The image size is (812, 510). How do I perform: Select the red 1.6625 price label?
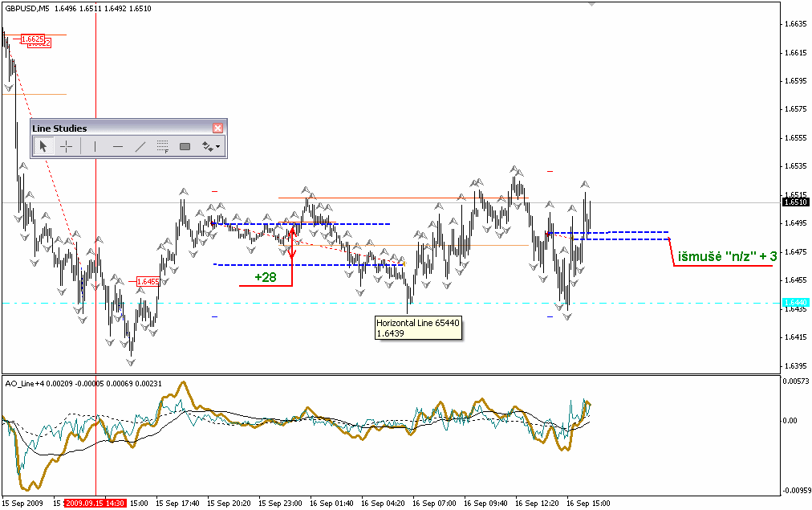(32, 39)
